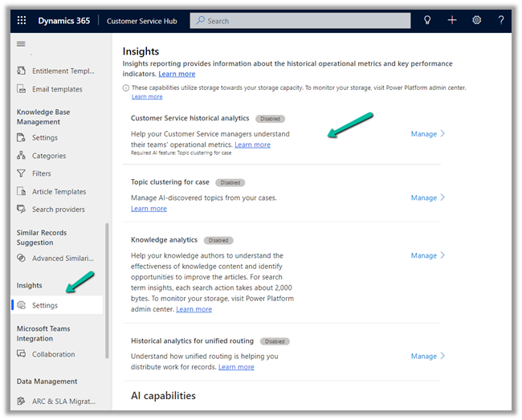Open Learn more under Topic clustering
This screenshot has height=420, width=522.
coord(149,209)
